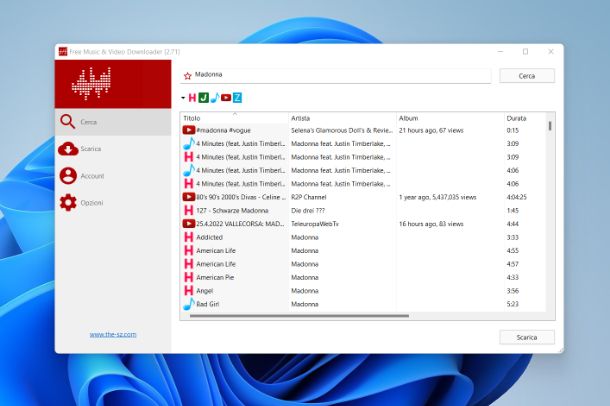Click the 21 hours ago, 67 views cell
This screenshot has height=406, width=610.
pos(431,130)
